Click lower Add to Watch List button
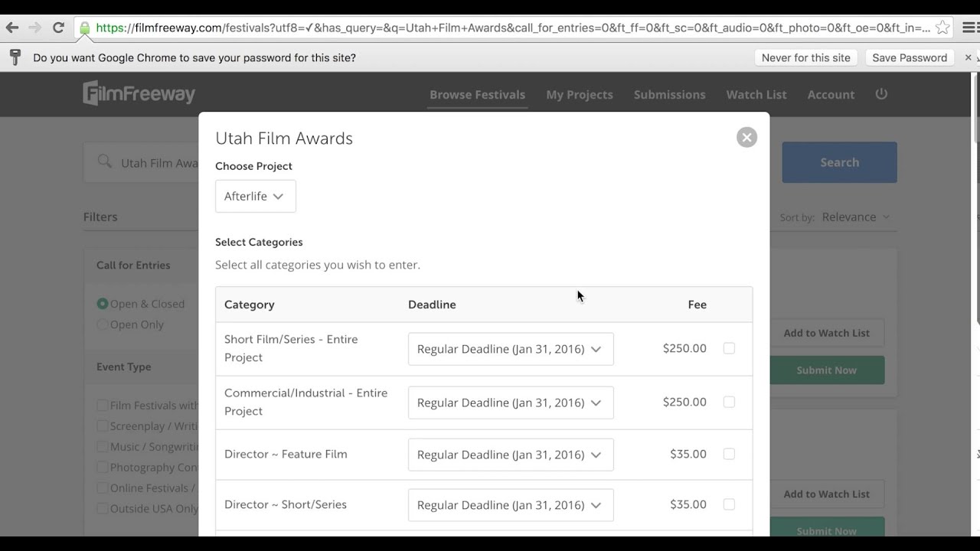 click(x=826, y=494)
